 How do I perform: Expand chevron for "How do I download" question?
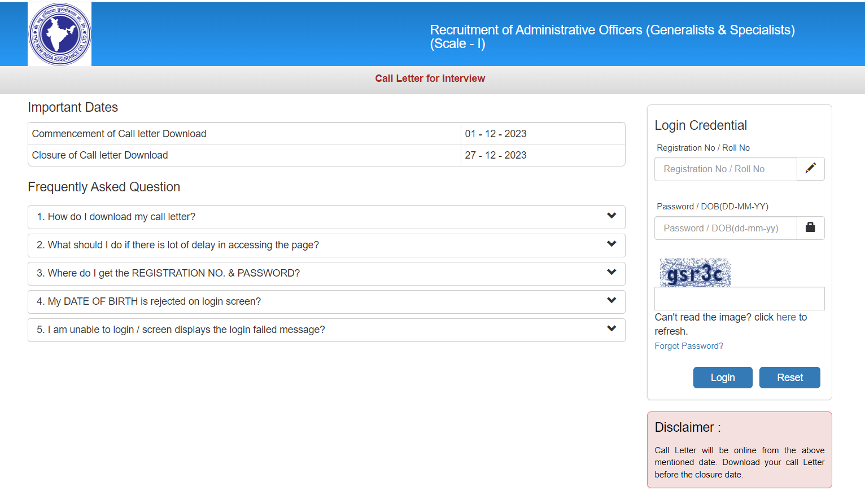tap(611, 216)
